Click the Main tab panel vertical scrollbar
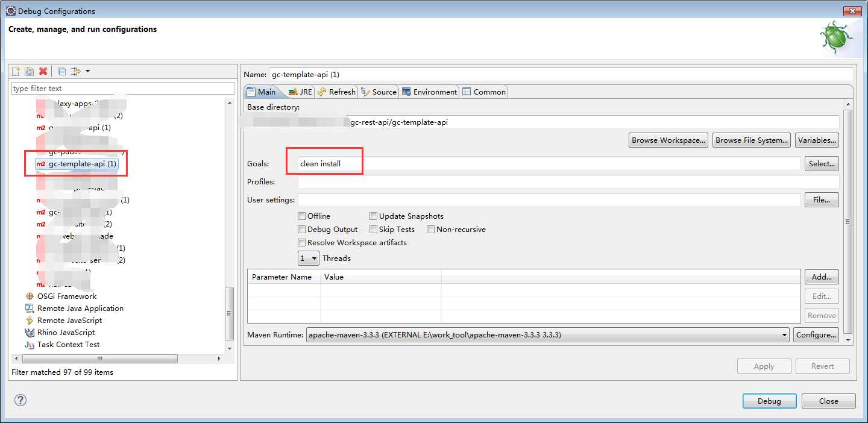The width and height of the screenshot is (868, 423). pos(848,222)
